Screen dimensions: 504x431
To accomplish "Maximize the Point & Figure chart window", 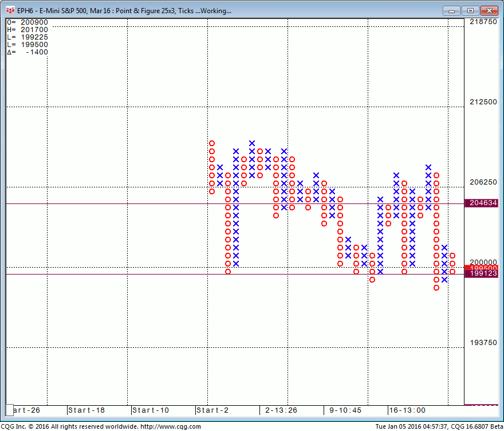I will 471,10.
